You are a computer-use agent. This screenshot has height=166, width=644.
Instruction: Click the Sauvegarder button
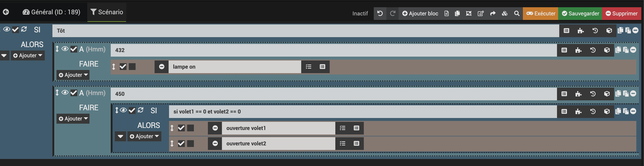[580, 14]
